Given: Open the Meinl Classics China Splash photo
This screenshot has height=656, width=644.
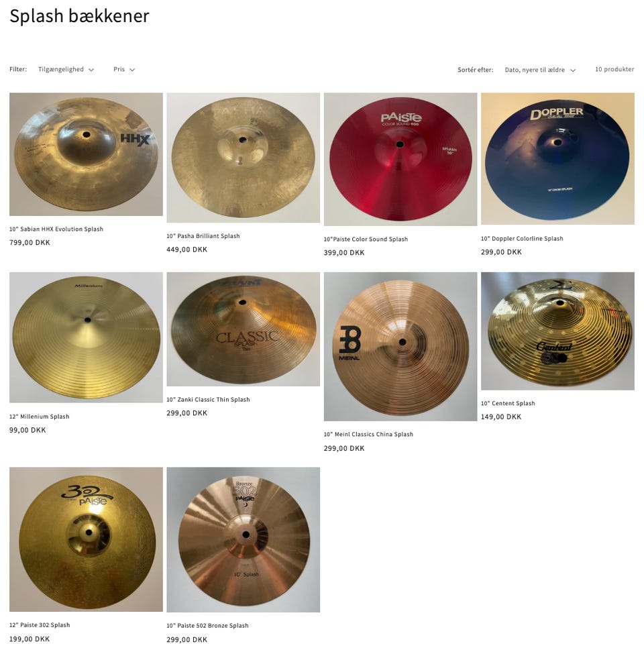Looking at the screenshot, I should [x=400, y=347].
